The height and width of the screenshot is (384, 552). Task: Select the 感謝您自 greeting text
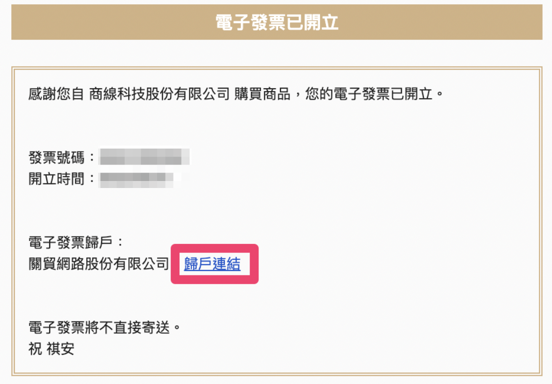tap(56, 94)
